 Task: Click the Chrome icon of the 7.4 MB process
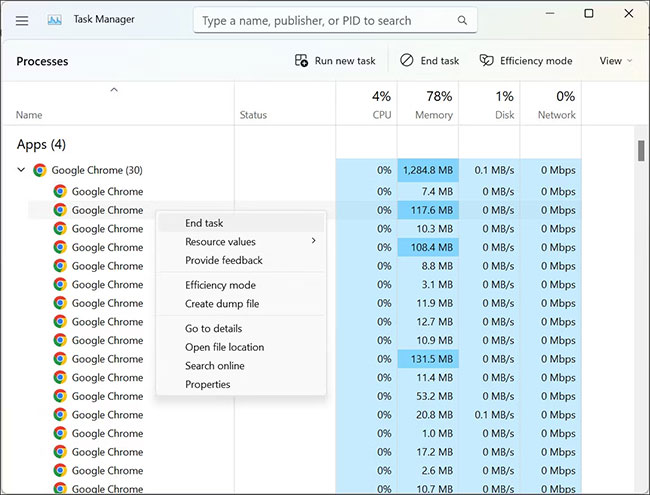[60, 191]
